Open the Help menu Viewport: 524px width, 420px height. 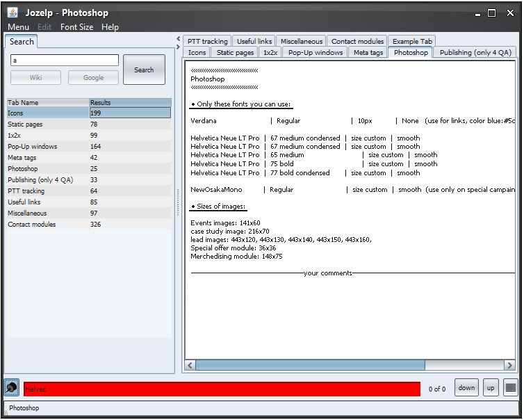pyautogui.click(x=110, y=27)
